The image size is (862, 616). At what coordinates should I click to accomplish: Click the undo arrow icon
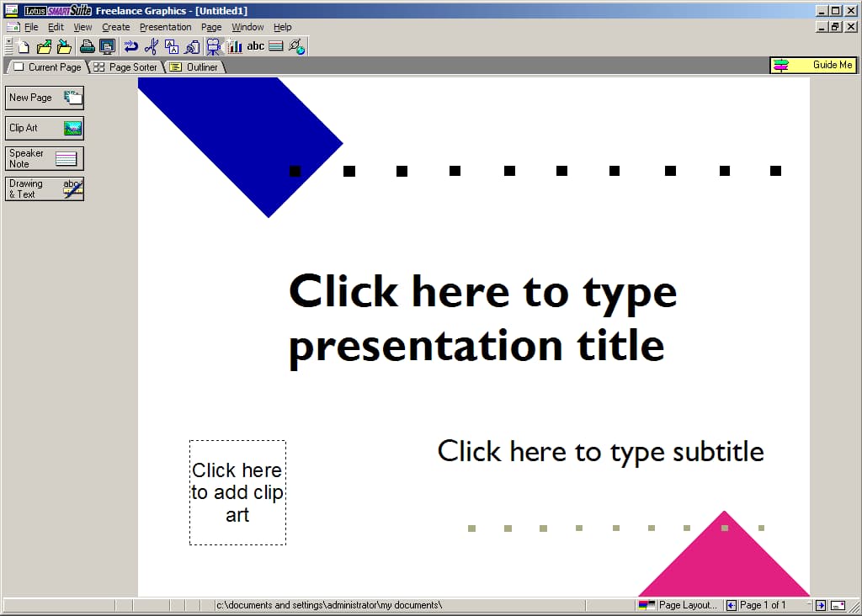[130, 47]
